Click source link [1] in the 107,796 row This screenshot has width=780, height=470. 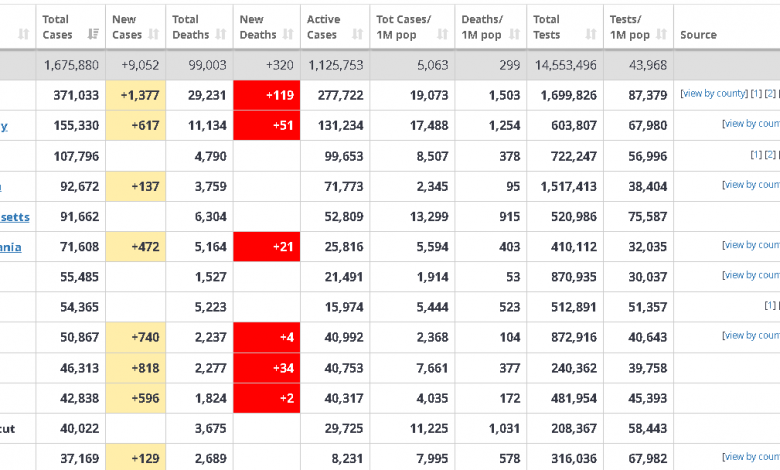click(x=756, y=155)
